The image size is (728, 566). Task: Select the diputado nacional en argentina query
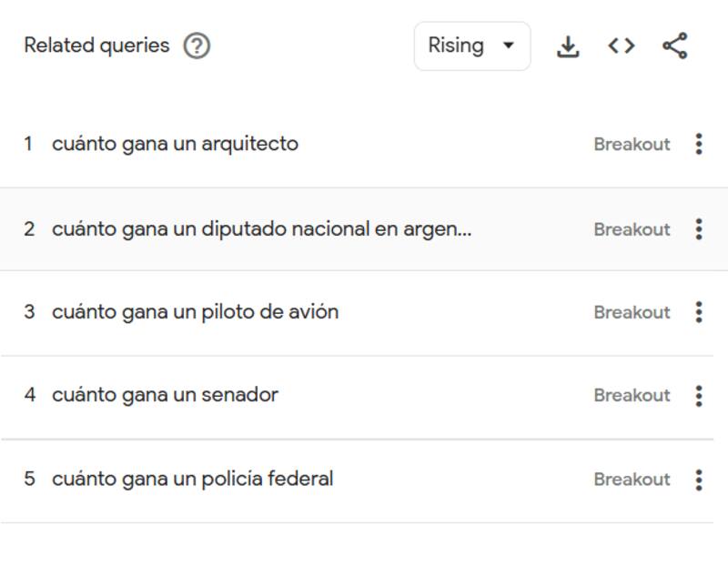click(x=261, y=229)
